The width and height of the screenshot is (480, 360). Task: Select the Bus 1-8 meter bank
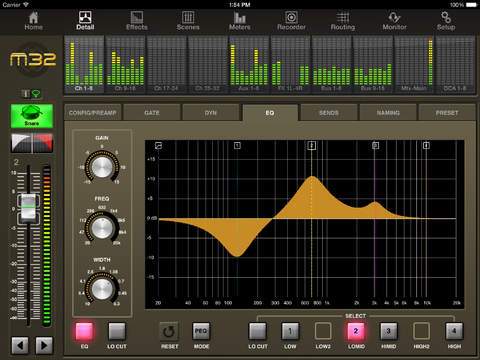tap(332, 64)
